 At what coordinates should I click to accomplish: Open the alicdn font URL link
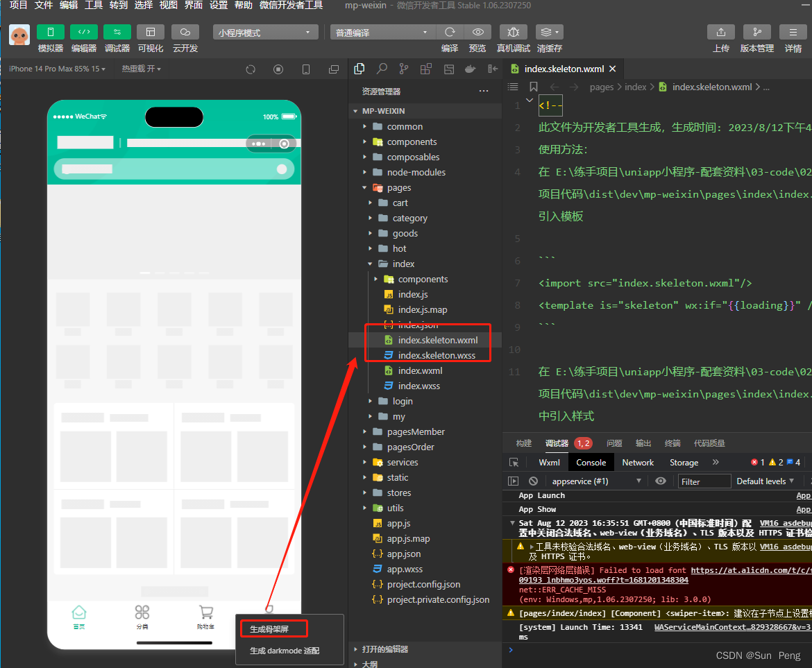[751, 570]
